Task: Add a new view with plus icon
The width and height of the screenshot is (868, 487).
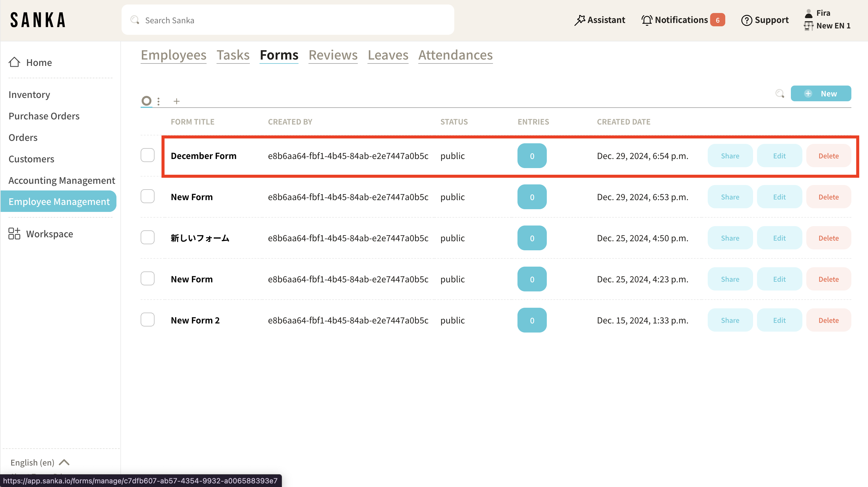Action: pos(176,101)
